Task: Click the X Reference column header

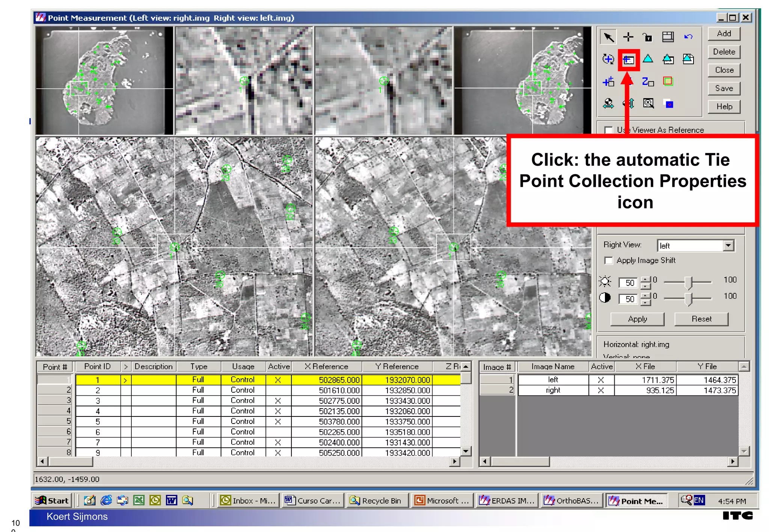Action: [x=326, y=367]
